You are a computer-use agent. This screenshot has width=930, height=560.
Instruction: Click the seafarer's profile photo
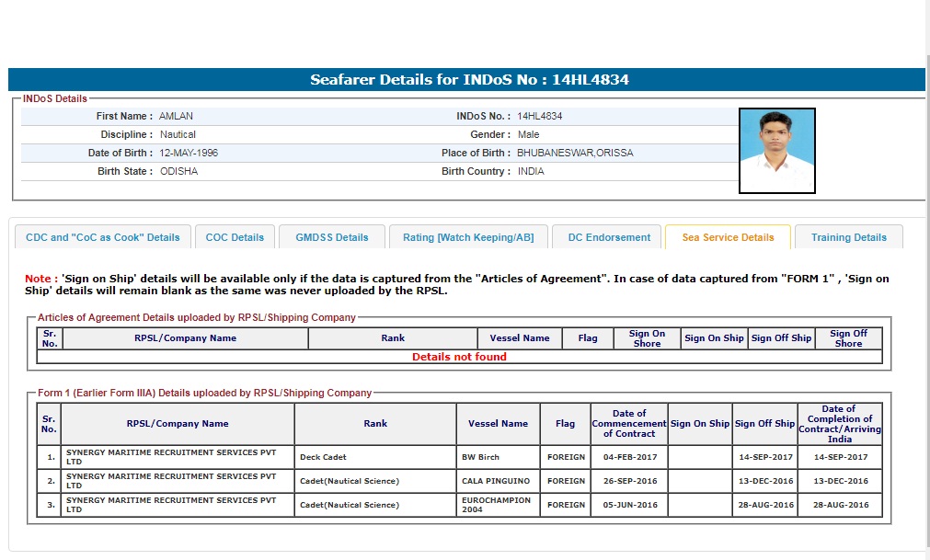(x=776, y=151)
